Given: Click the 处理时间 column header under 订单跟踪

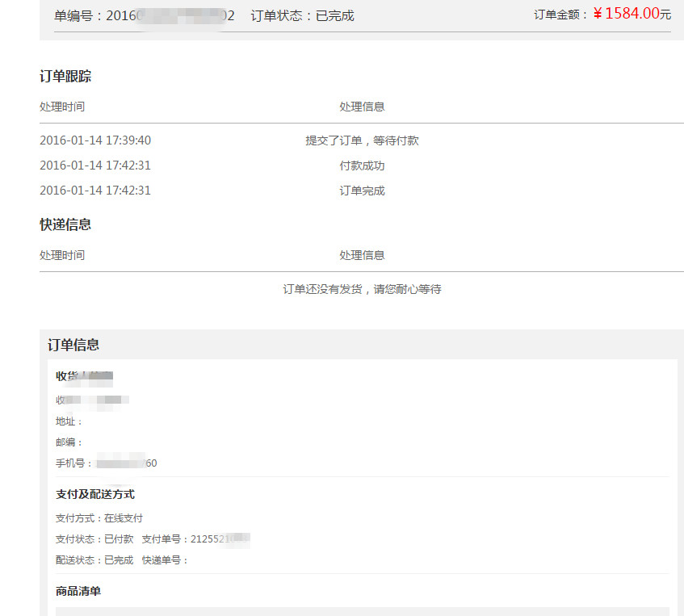Looking at the screenshot, I should [x=62, y=107].
